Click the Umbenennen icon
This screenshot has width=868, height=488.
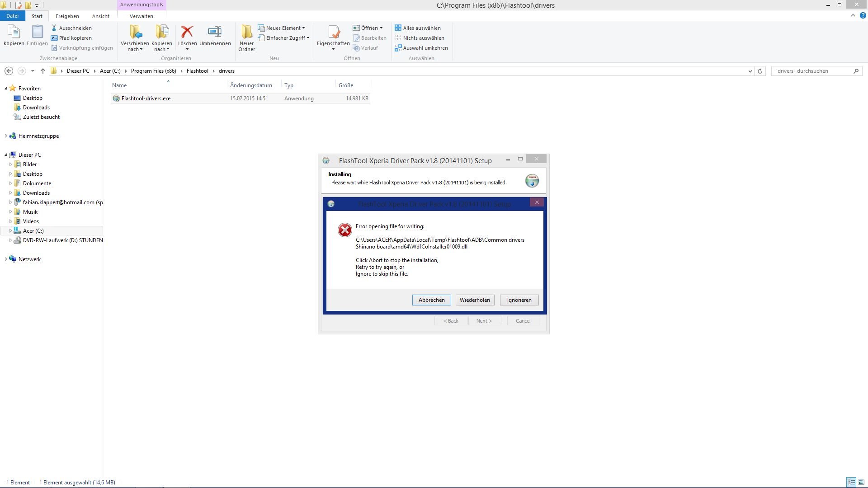[215, 32]
